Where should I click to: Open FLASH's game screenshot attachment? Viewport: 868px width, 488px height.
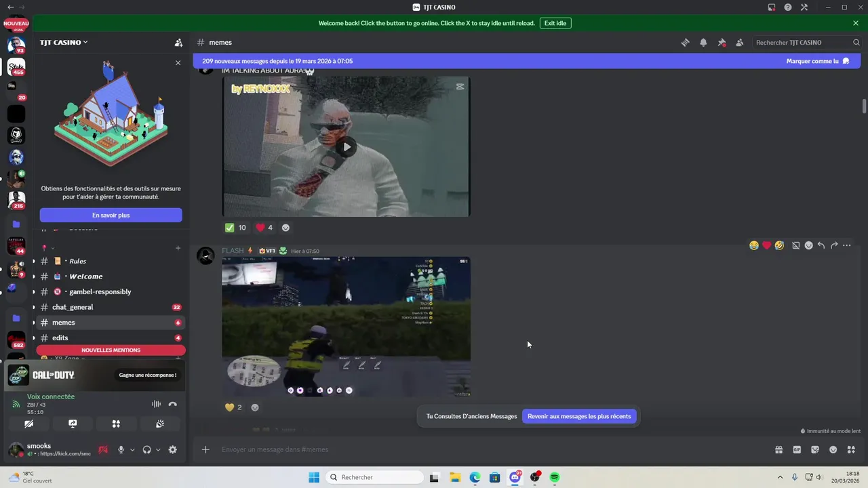[346, 327]
